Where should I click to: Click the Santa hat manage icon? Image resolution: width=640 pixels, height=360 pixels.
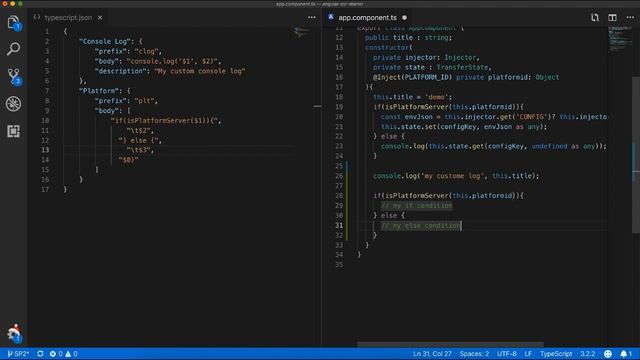(14, 333)
